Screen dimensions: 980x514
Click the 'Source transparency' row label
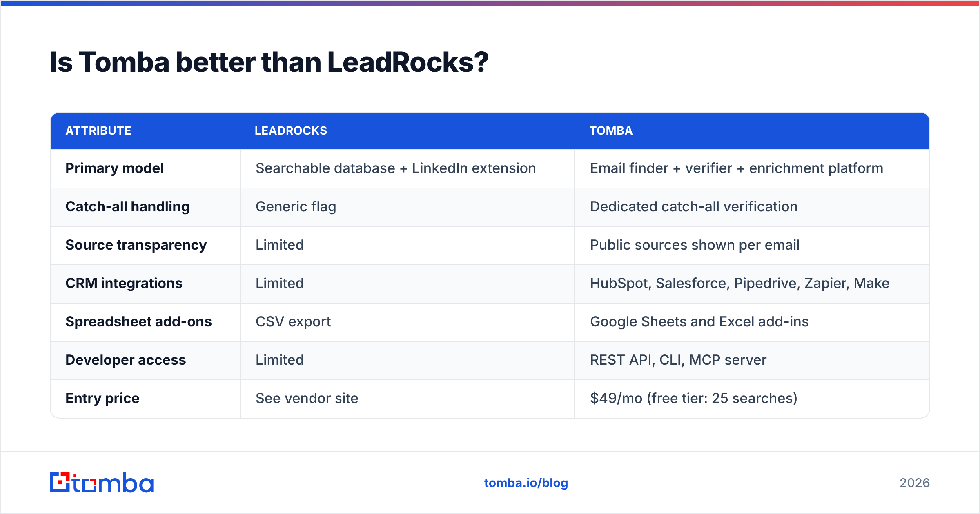[x=136, y=245]
